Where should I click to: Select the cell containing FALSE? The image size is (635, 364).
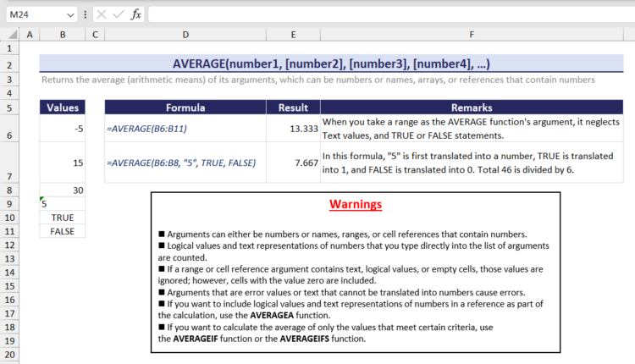point(63,231)
